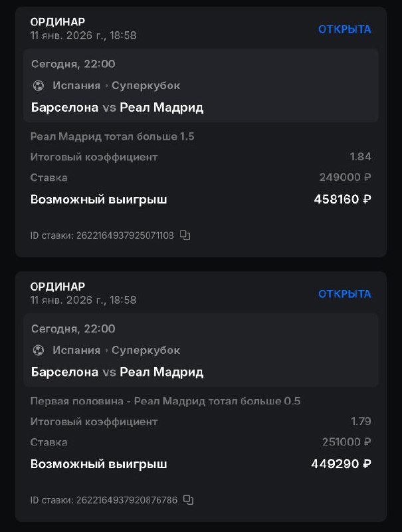Open the Барселона vs Реал Мадрид match in the top bet

[117, 108]
